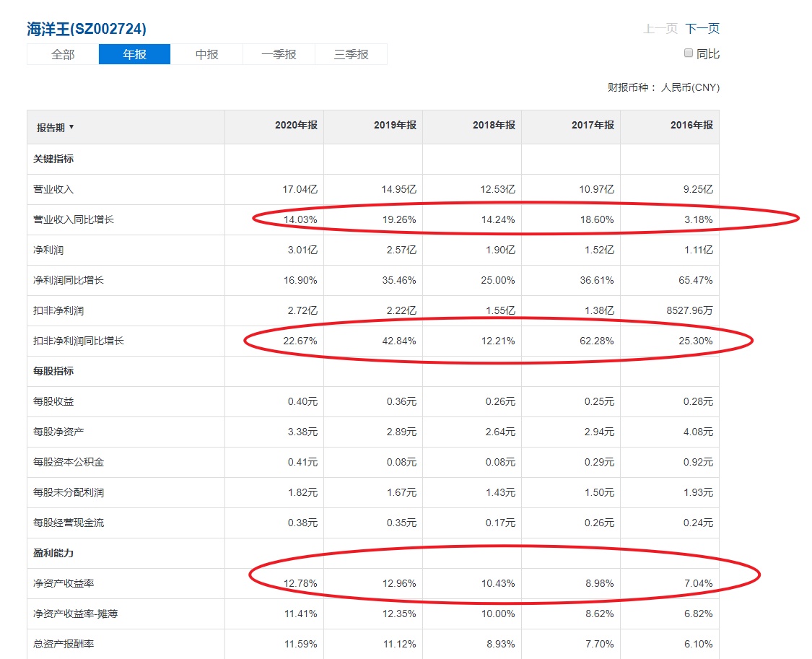The width and height of the screenshot is (812, 659).
Task: Click the 65.47% net profit growth cell
Action: (696, 280)
